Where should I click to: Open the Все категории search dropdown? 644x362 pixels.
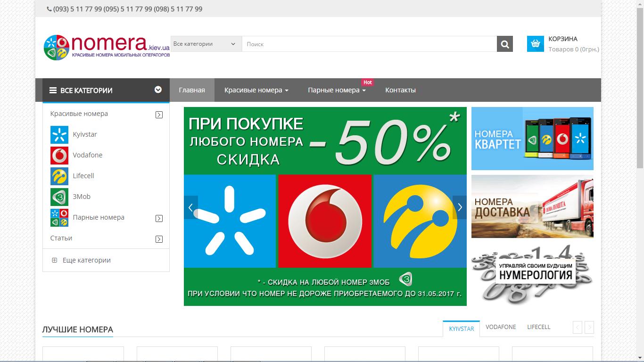pyautogui.click(x=206, y=44)
